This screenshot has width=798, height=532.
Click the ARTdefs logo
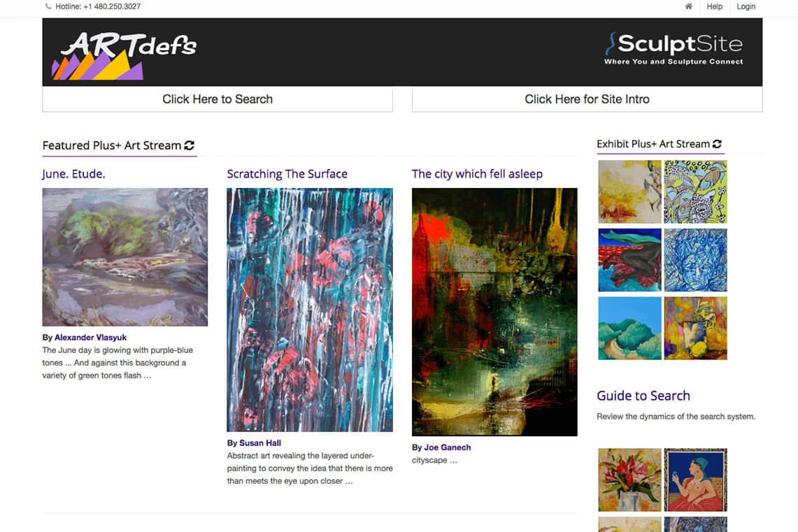(124, 55)
